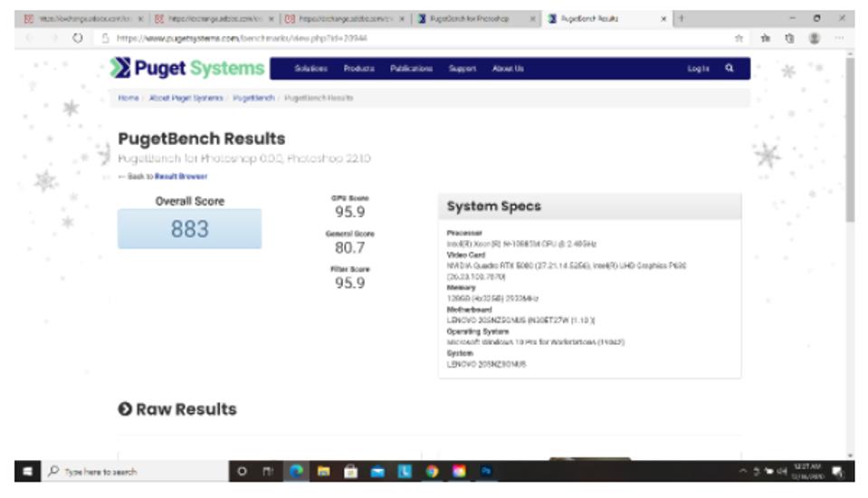
Task: Open Task View in the taskbar
Action: (x=268, y=472)
